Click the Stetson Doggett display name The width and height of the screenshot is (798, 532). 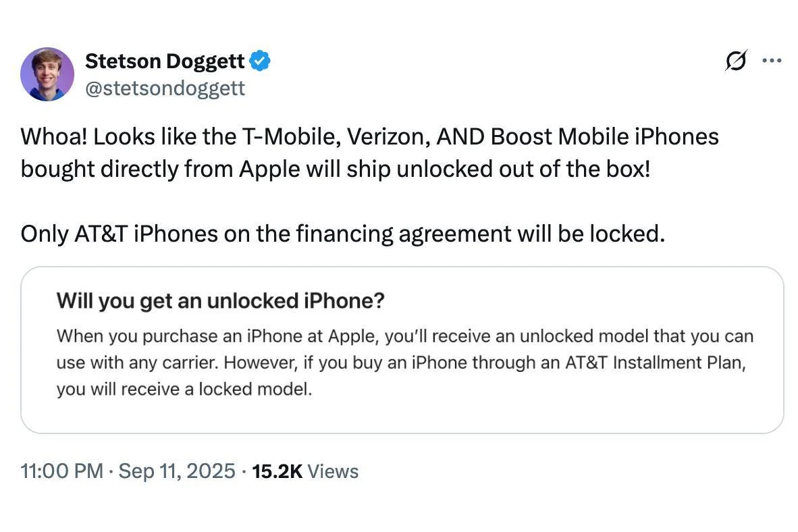(165, 61)
